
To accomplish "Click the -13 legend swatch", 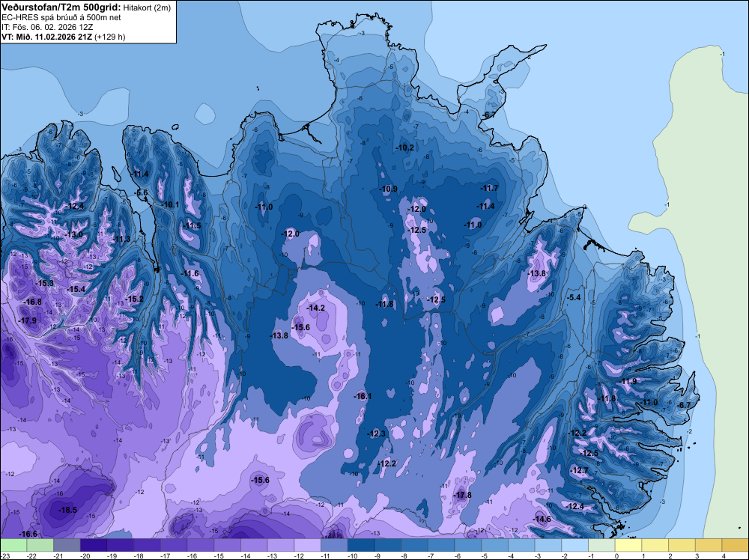I will [x=281, y=545].
